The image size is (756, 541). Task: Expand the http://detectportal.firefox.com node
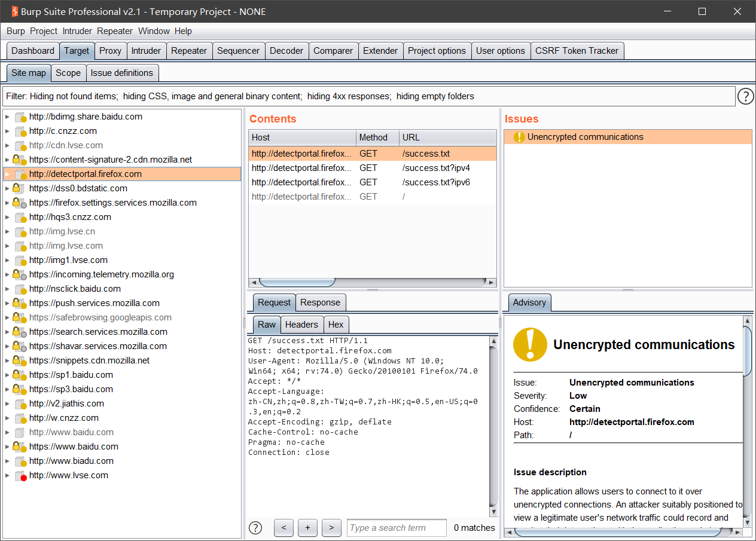tap(7, 174)
